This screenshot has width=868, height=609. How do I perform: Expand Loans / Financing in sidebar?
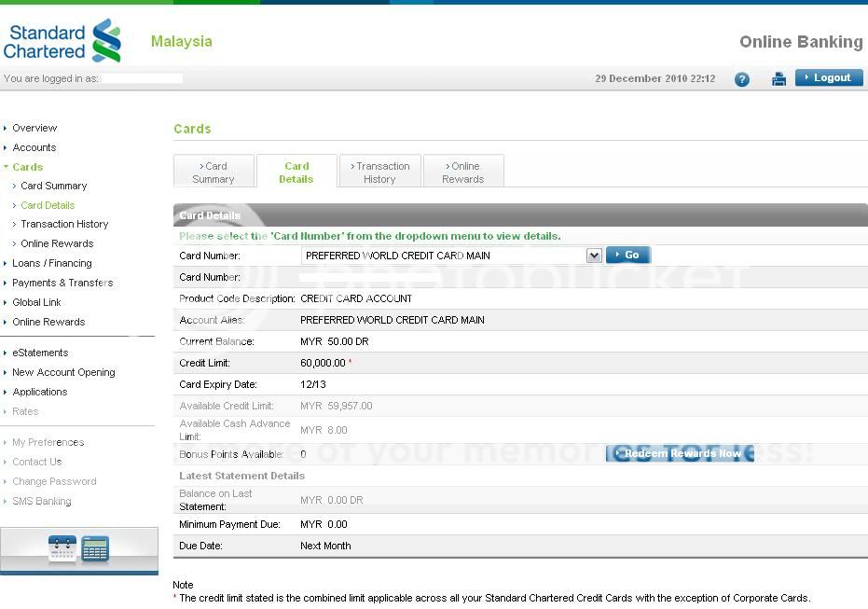[51, 263]
